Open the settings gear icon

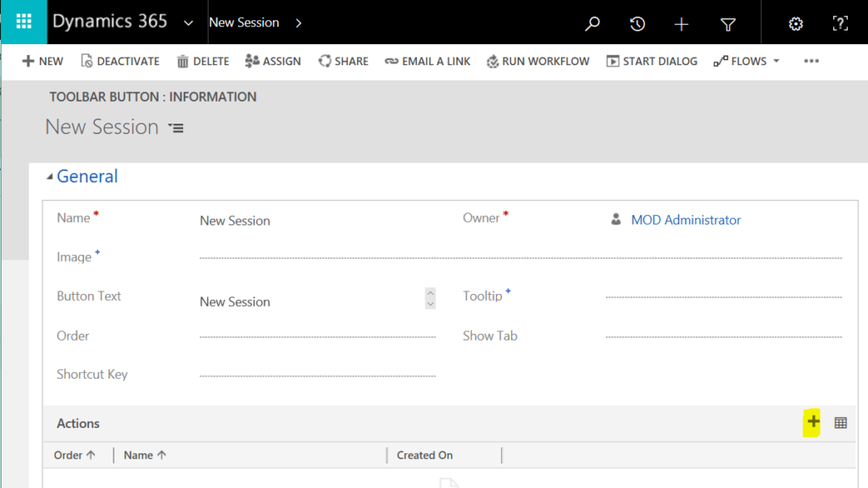pos(795,24)
